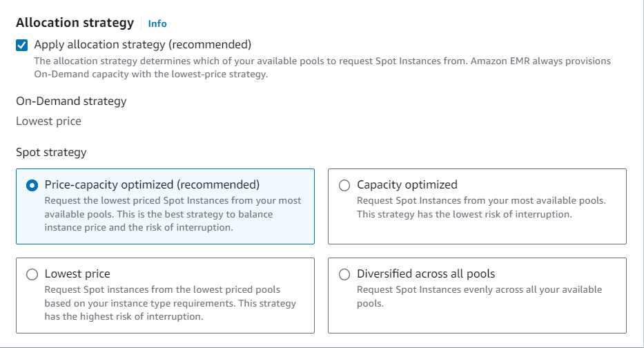Viewport: 644px width, 348px height.
Task: Open the Info link beside Allocation strategy
Action: (157, 23)
